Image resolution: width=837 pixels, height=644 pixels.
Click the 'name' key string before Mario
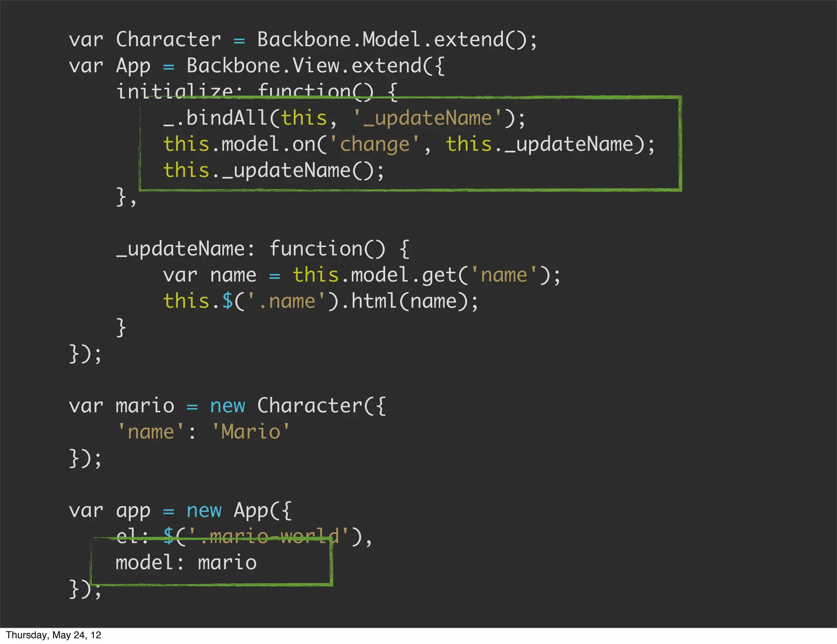pos(150,432)
